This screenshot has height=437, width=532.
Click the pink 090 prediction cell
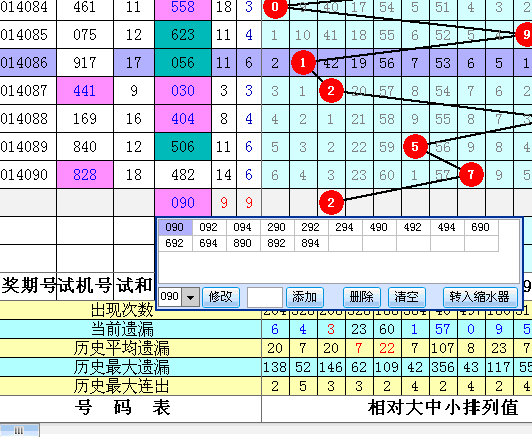183,203
